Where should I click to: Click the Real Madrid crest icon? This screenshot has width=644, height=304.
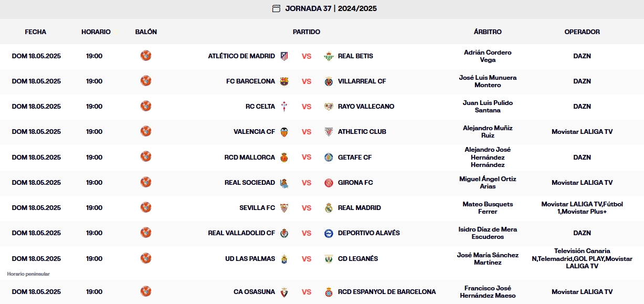pyautogui.click(x=329, y=208)
